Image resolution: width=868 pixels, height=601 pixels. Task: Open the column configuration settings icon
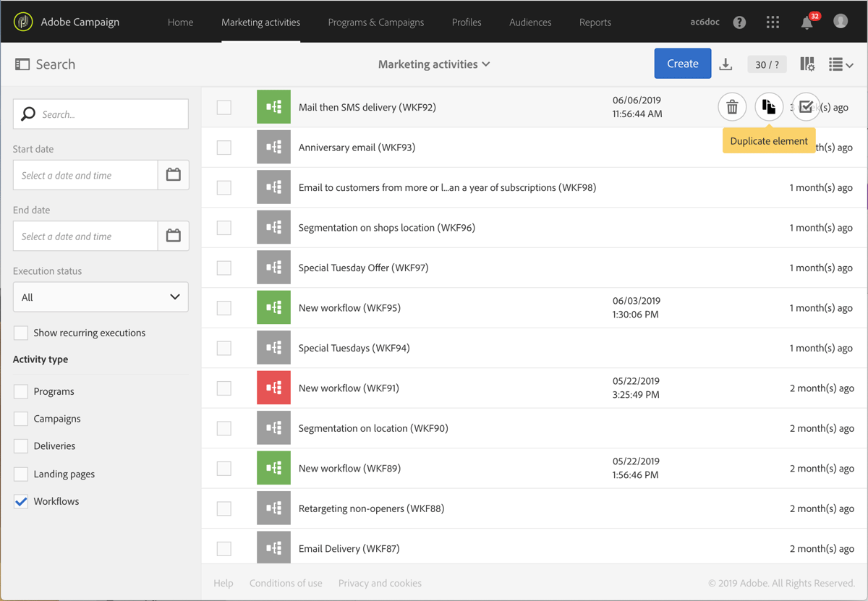(x=807, y=64)
